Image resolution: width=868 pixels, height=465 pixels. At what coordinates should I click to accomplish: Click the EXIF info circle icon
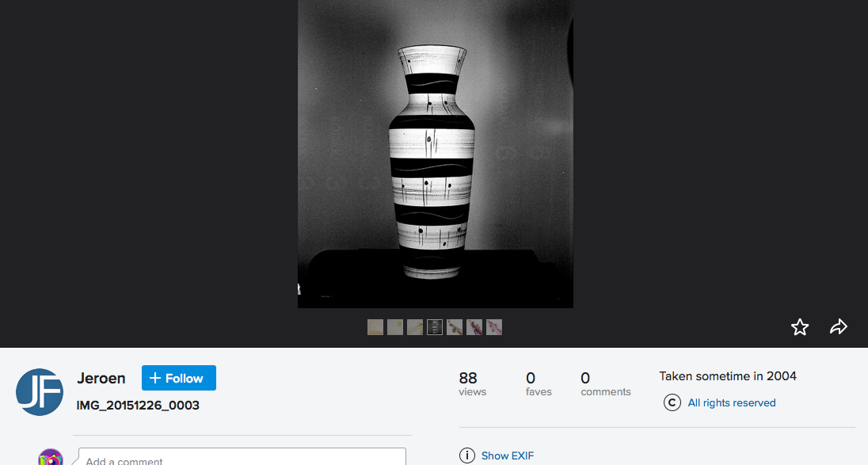pyautogui.click(x=467, y=455)
